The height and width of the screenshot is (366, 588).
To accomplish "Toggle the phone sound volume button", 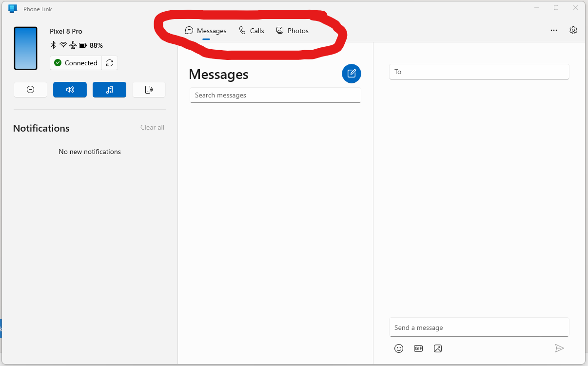I will 70,90.
